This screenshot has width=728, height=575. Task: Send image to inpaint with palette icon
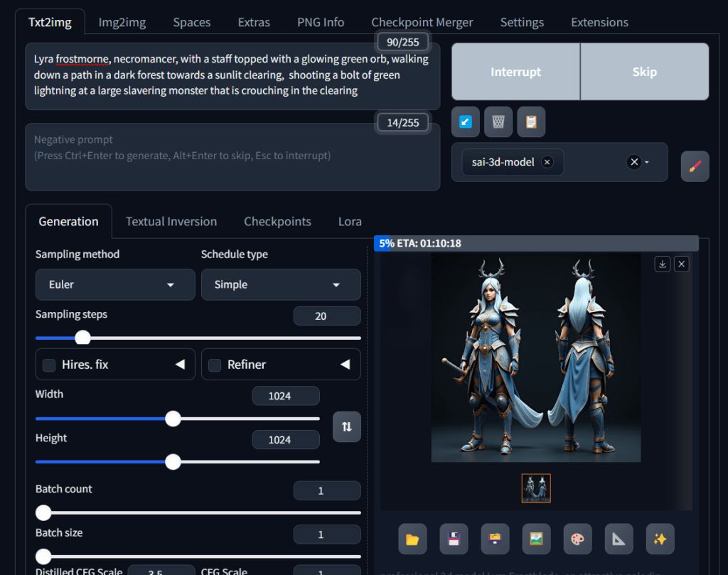[x=577, y=539]
